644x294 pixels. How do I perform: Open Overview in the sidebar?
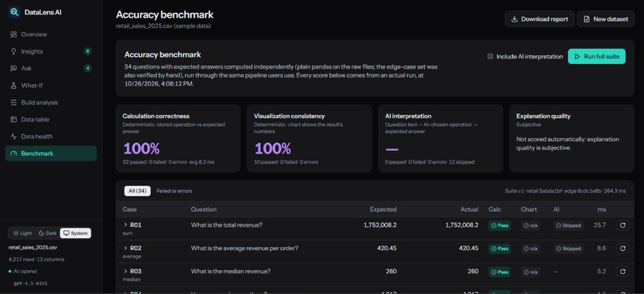coord(51,34)
